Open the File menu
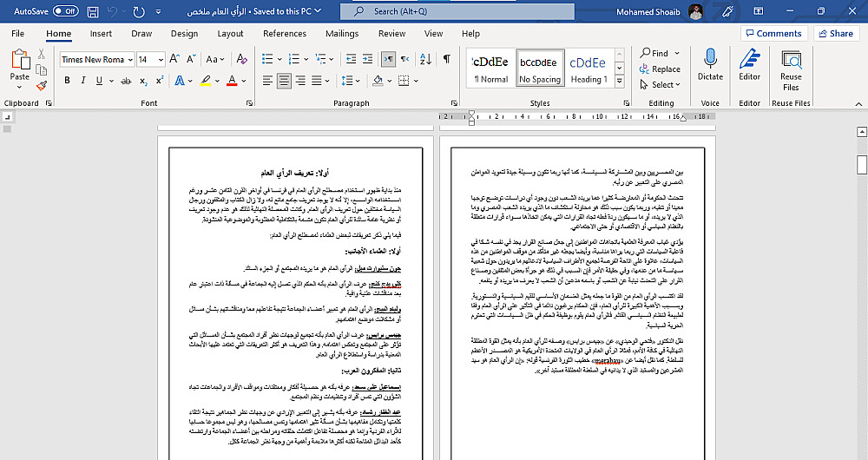This screenshot has height=460, width=868. point(17,33)
